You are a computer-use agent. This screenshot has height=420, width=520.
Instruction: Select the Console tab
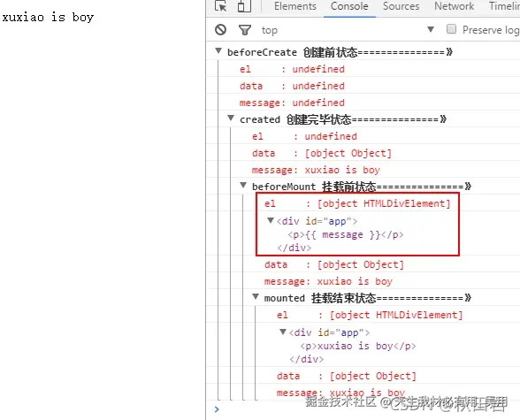pos(349,6)
